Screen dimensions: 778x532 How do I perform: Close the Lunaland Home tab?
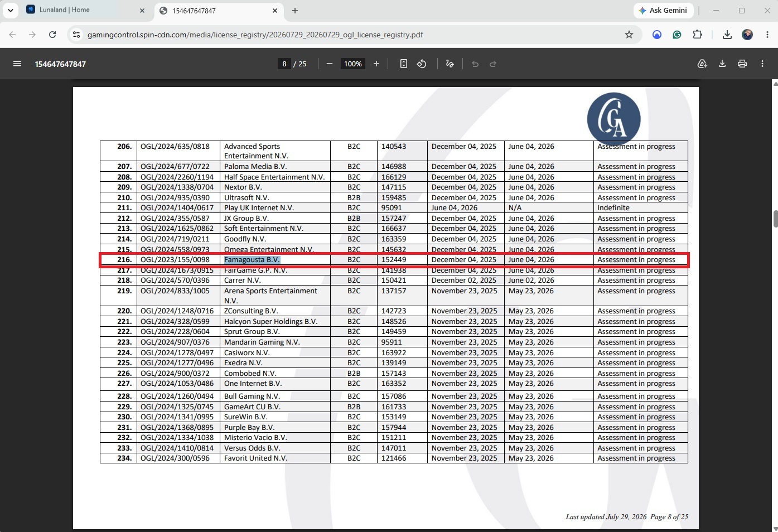[142, 11]
